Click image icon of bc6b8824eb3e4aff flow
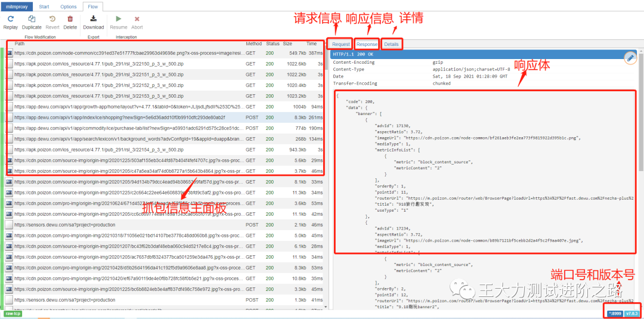Viewport: 644px width, 319px height. [x=10, y=289]
